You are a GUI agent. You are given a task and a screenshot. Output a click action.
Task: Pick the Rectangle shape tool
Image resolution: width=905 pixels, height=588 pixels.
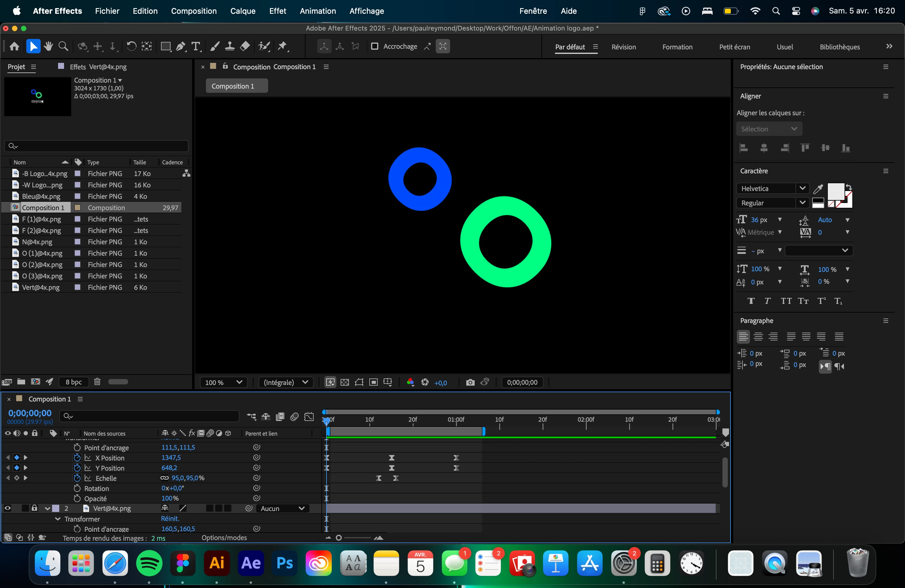tap(165, 46)
